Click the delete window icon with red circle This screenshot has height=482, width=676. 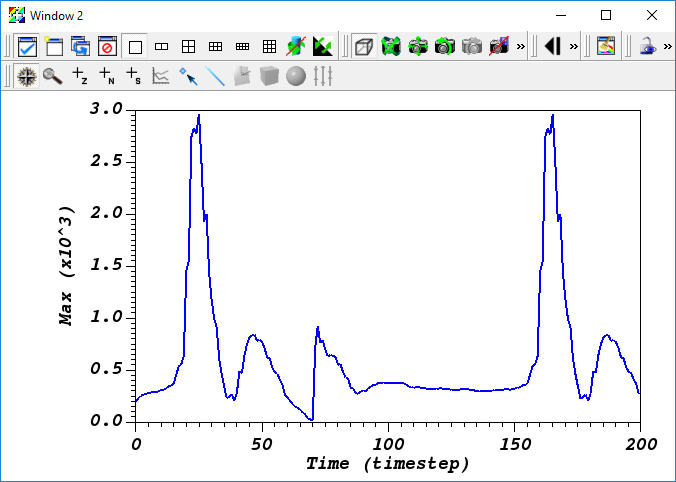(107, 46)
